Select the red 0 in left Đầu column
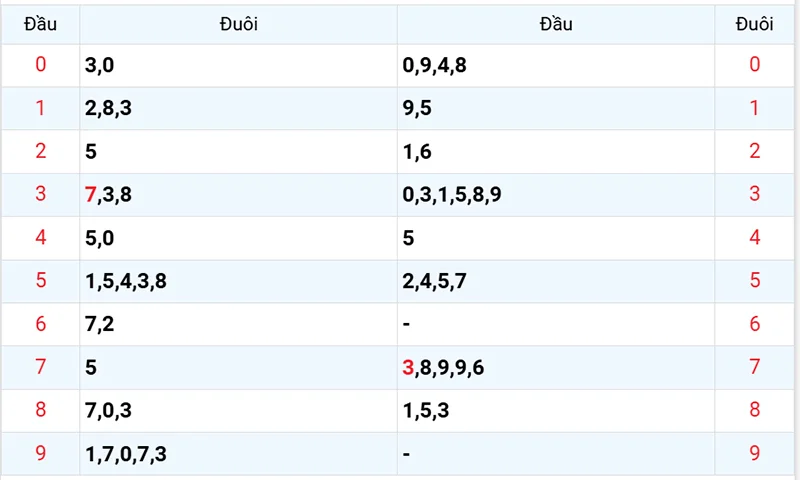 coord(40,65)
